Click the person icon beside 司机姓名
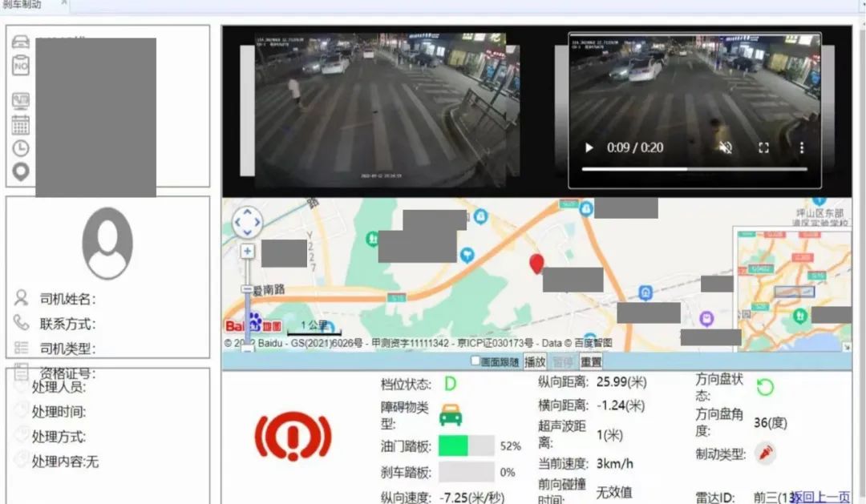This screenshot has width=866, height=504. tap(21, 298)
